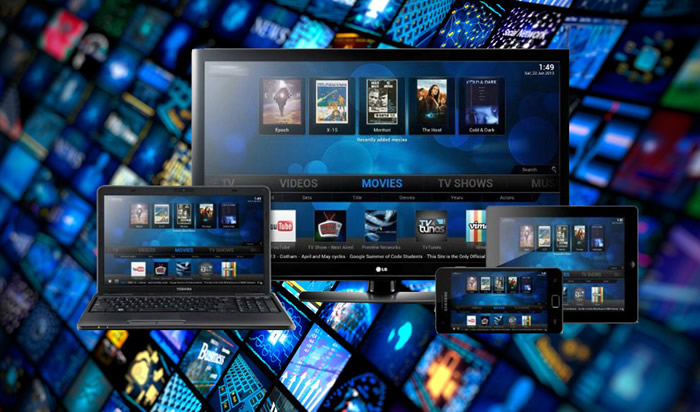
Task: Launch the TvTunes icon on the Samsung phone
Action: point(512,320)
